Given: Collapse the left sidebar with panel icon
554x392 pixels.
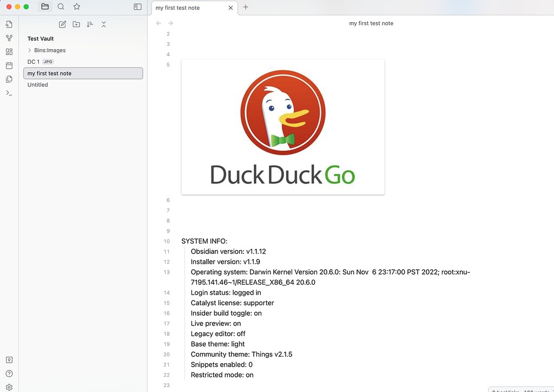Looking at the screenshot, I should click(x=137, y=6).
